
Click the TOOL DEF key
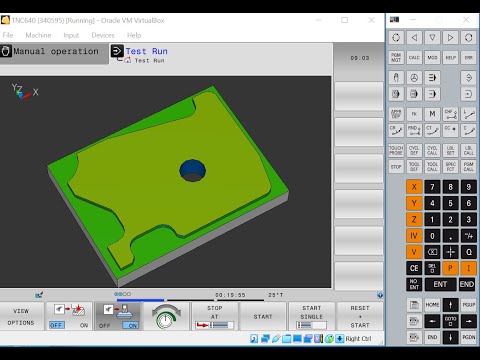click(414, 166)
